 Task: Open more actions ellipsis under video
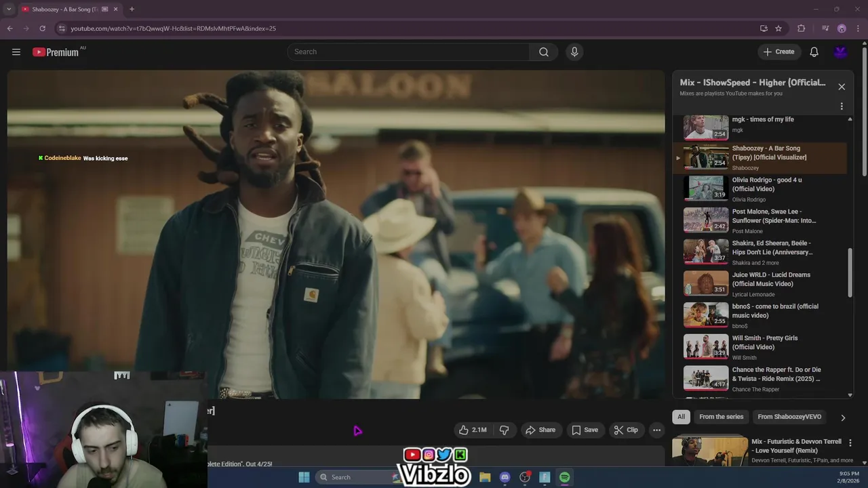pyautogui.click(x=656, y=430)
